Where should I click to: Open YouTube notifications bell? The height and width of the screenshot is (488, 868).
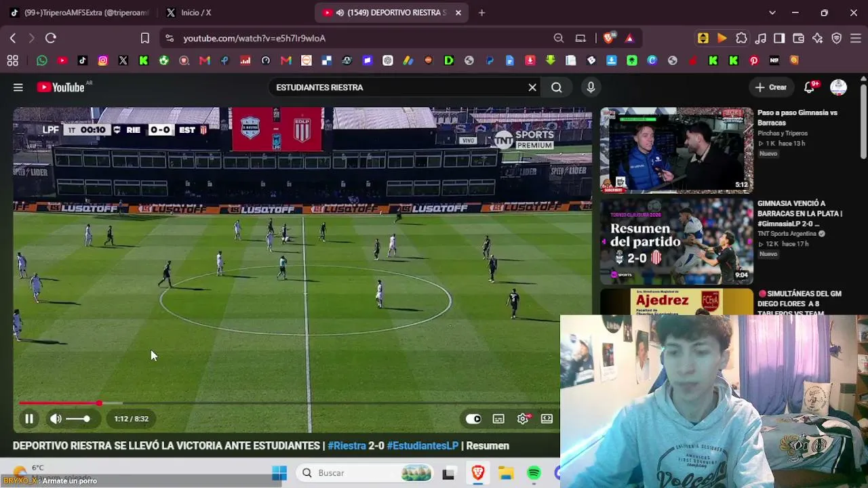click(810, 87)
